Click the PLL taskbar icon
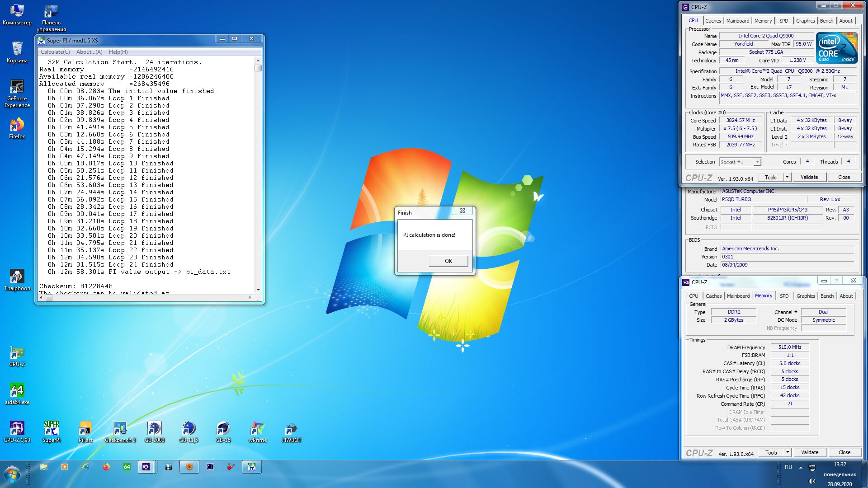 (x=210, y=467)
